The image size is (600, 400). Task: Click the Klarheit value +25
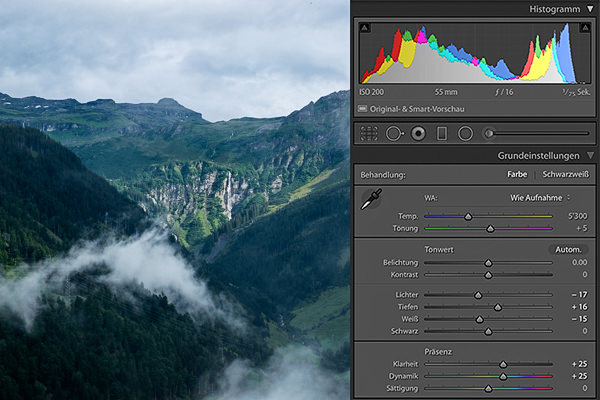579,364
